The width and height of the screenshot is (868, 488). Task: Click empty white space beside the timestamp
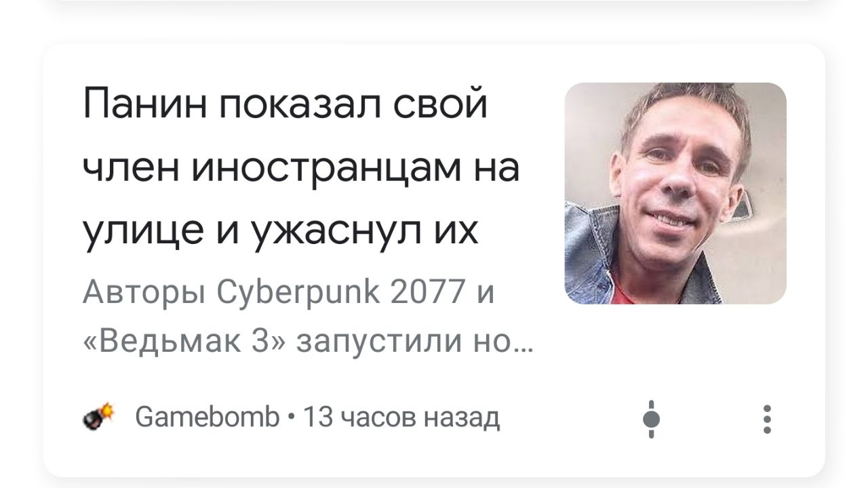click(570, 418)
